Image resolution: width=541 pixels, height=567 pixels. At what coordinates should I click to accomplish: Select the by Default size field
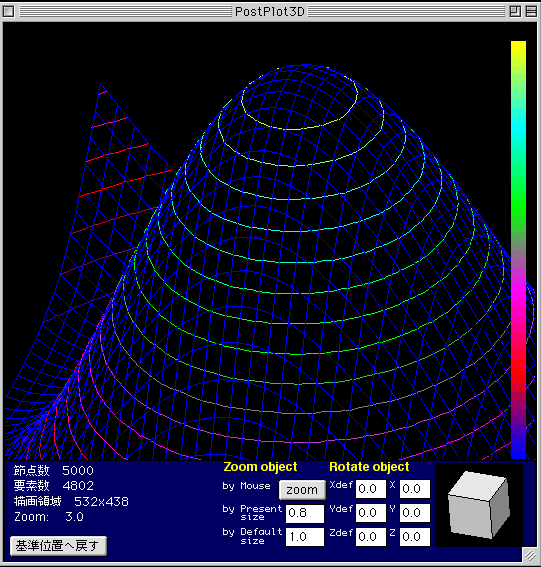[304, 537]
